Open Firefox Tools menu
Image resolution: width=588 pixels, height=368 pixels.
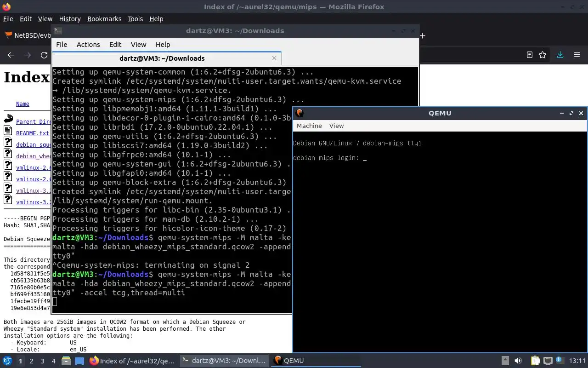[135, 19]
